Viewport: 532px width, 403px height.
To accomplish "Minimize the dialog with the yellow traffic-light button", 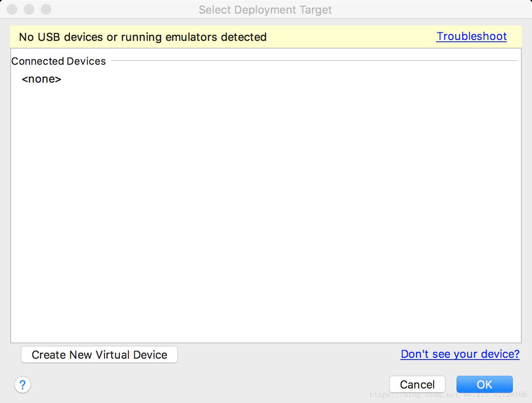I will [29, 9].
